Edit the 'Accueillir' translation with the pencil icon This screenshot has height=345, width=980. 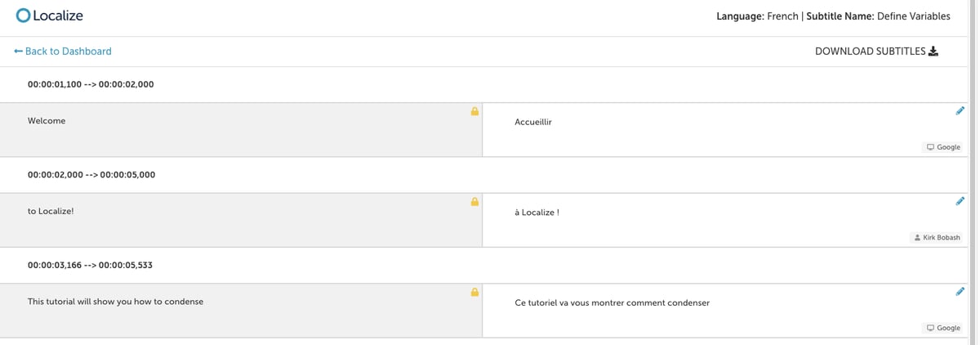click(x=960, y=110)
